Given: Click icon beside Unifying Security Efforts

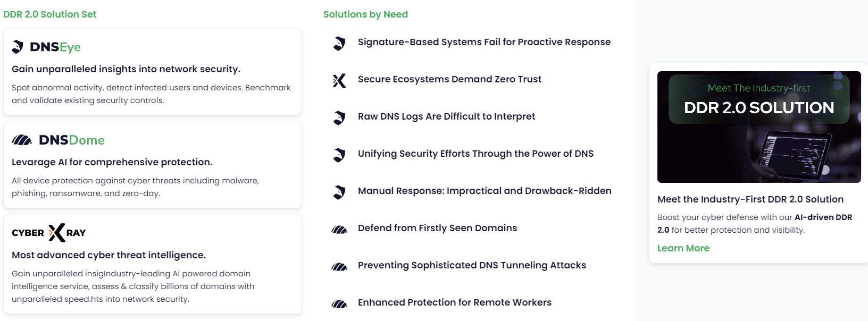Looking at the screenshot, I should [339, 155].
